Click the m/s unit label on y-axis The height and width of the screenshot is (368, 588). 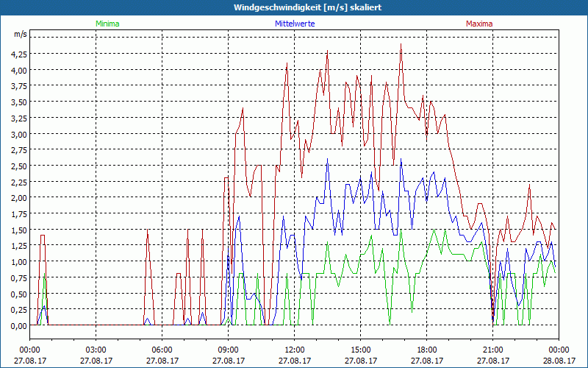click(x=21, y=34)
